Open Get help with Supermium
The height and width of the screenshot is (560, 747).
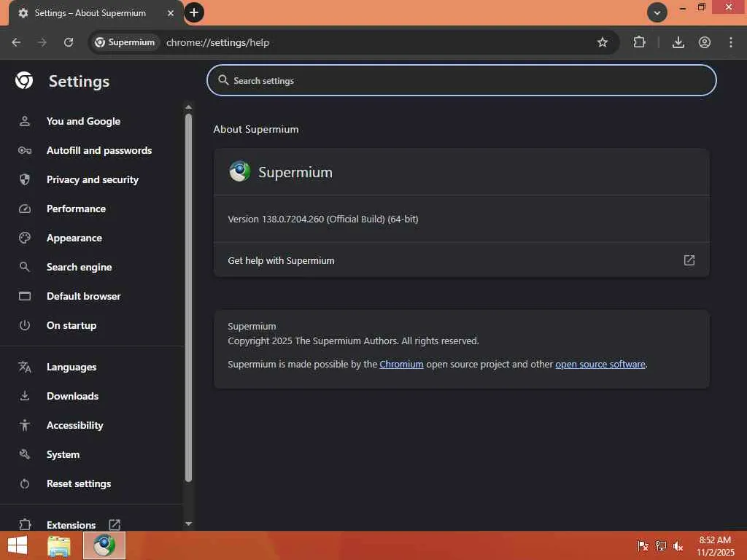461,260
